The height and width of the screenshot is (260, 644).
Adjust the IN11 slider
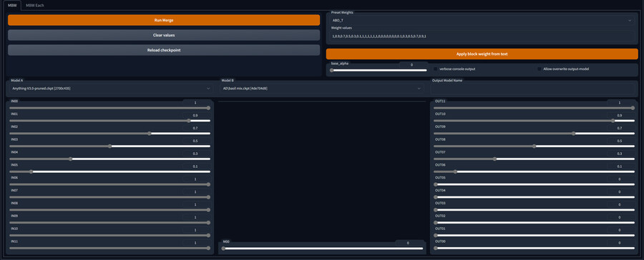(110, 248)
